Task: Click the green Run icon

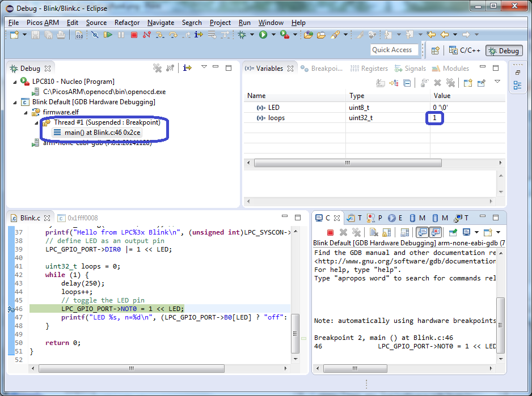Action: (x=263, y=35)
